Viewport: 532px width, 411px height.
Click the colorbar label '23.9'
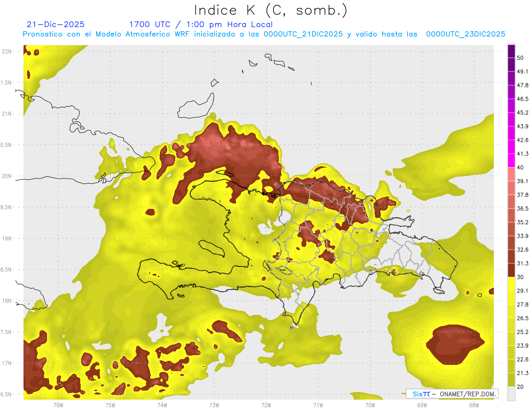(523, 346)
